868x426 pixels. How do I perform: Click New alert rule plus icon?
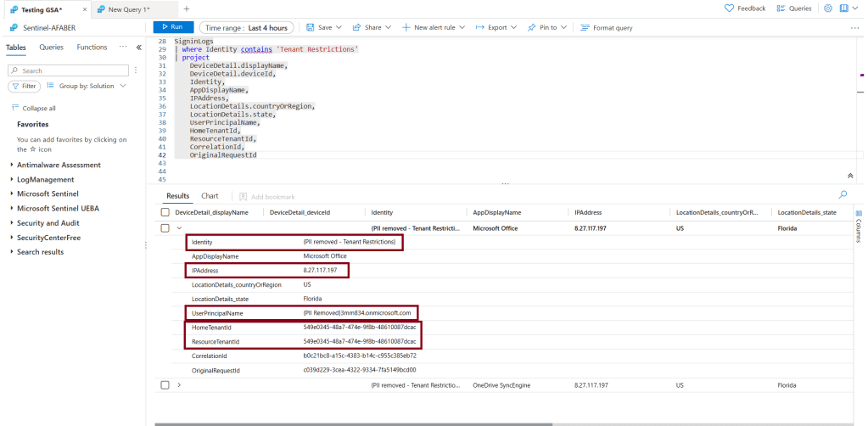tap(406, 27)
